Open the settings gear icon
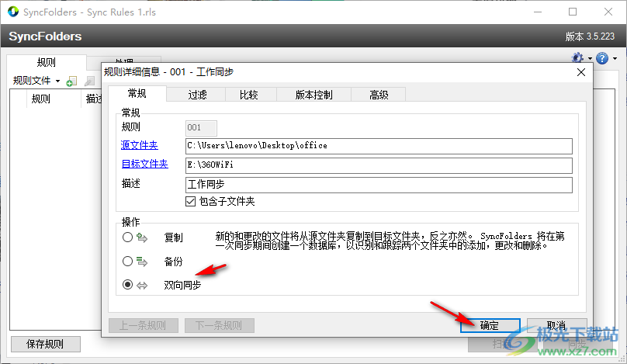The image size is (627, 364). (x=577, y=58)
